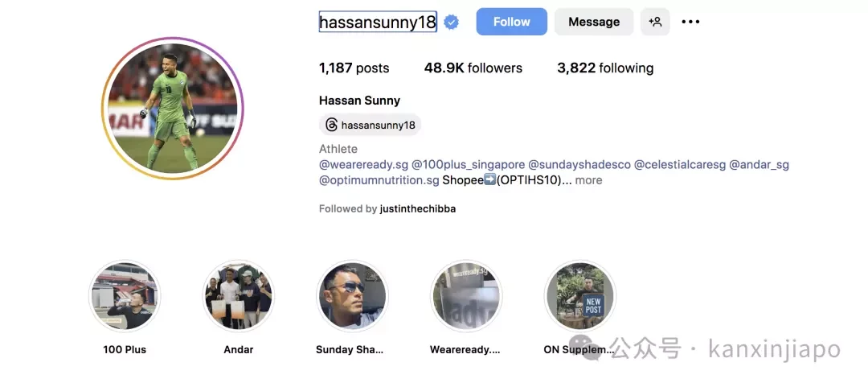Viewport: 868px width, 383px height.
Task: Open the three-dot options menu
Action: click(690, 23)
